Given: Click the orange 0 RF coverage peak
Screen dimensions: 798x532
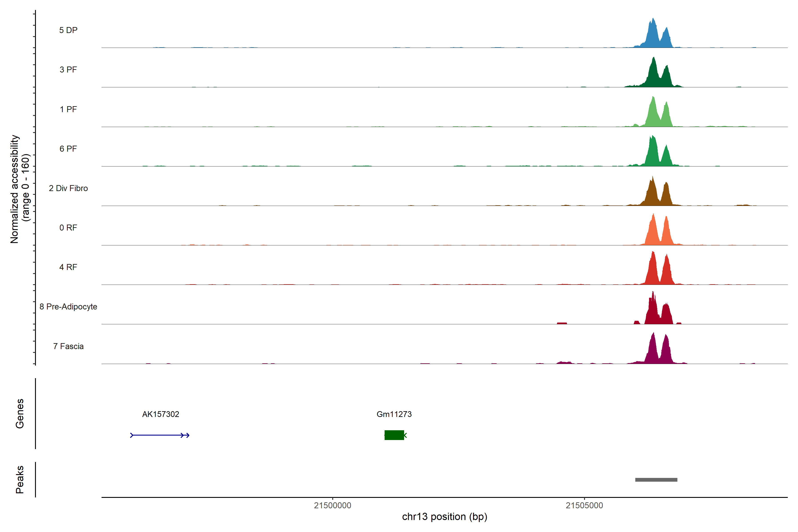Looking at the screenshot, I should [653, 232].
